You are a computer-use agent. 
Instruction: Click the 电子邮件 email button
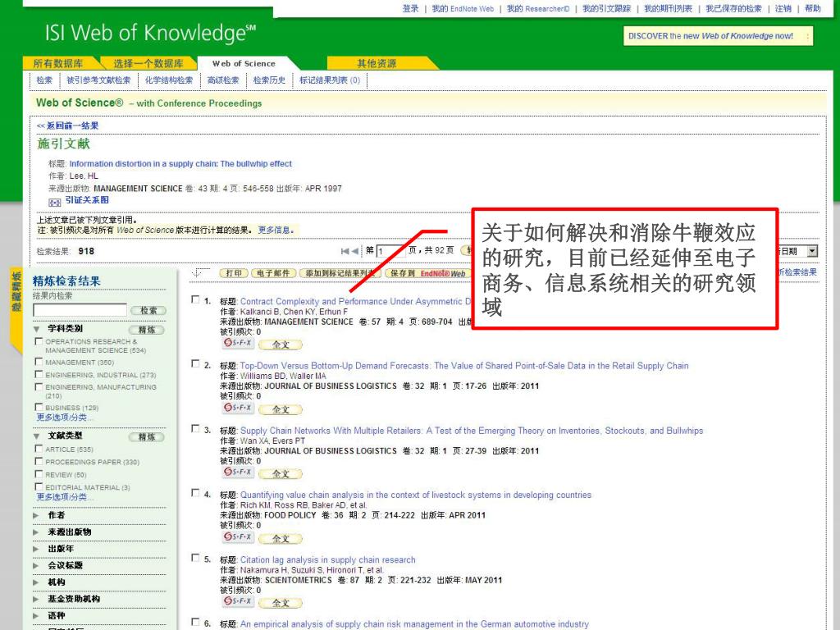point(273,273)
